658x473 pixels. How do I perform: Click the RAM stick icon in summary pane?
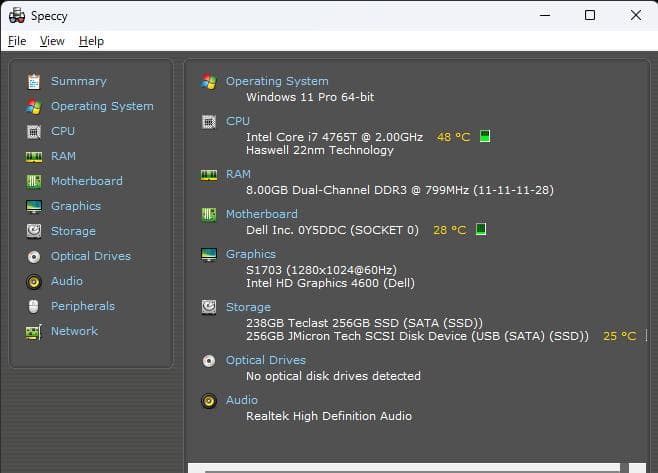pos(209,175)
